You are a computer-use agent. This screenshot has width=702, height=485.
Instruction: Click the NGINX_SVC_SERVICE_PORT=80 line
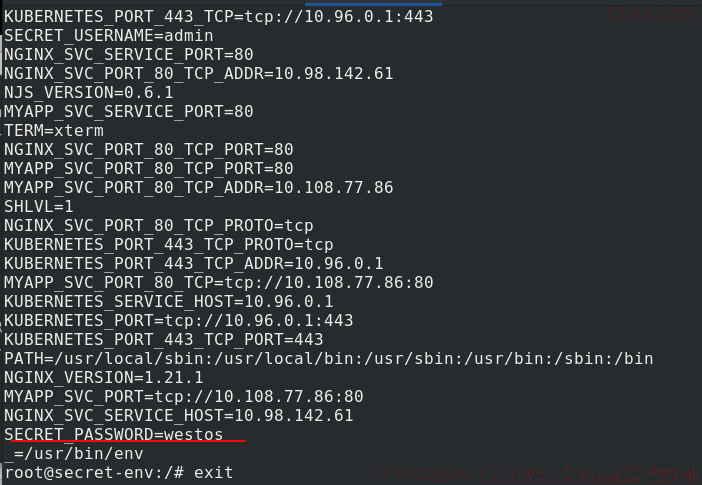(129, 54)
